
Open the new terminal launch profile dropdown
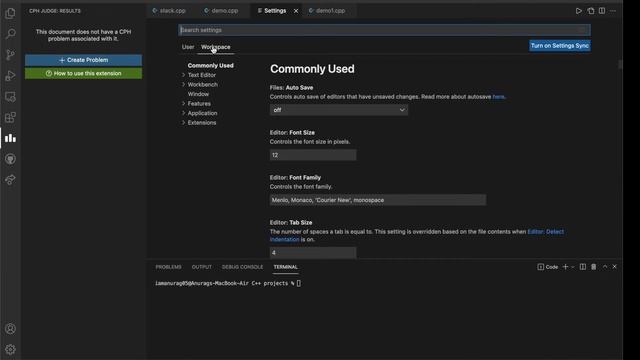click(x=573, y=267)
